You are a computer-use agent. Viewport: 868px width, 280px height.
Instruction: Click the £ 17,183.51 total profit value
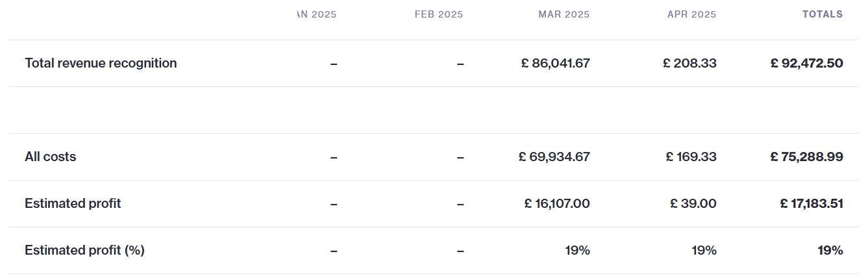click(812, 203)
